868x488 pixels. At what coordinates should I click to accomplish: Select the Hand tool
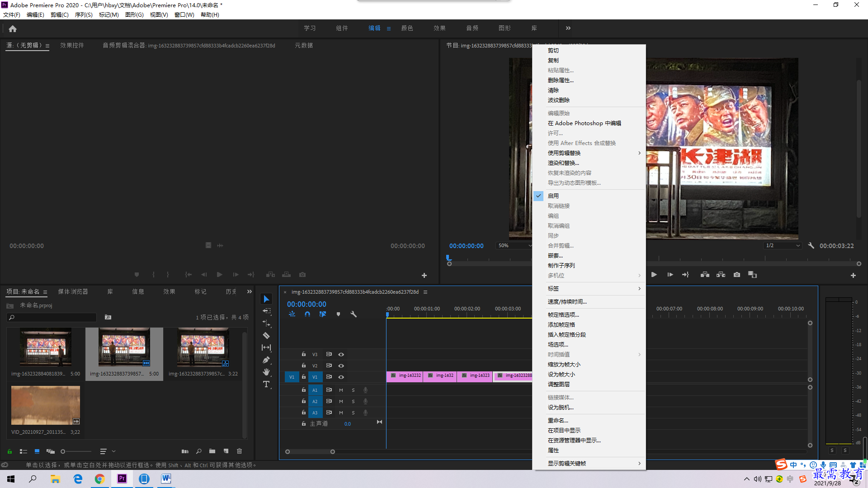click(266, 372)
